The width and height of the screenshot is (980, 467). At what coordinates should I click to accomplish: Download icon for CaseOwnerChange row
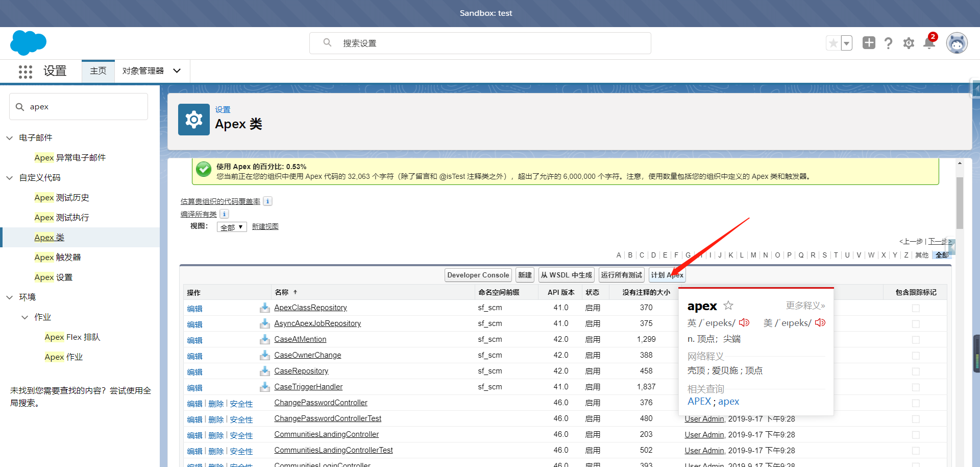pyautogui.click(x=264, y=355)
